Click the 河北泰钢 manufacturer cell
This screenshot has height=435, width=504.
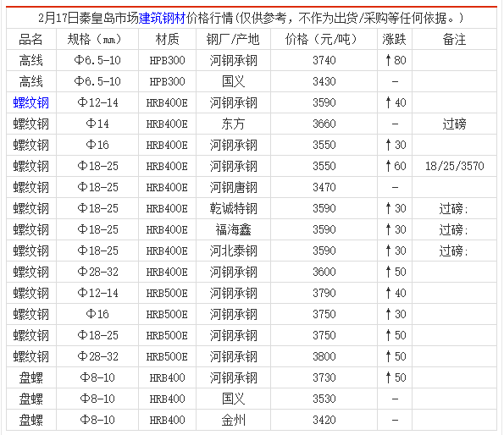click(x=233, y=251)
